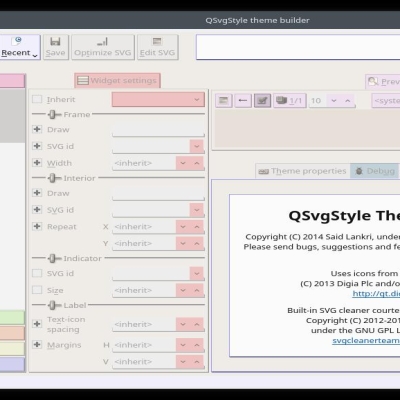Open the pink Inherit combo box
Image resolution: width=400 pixels, height=400 pixels.
158,99
